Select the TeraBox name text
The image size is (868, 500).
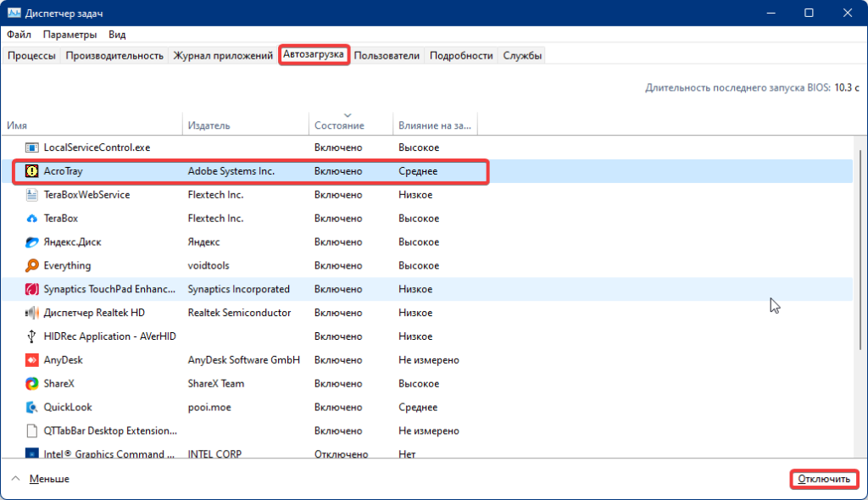(x=61, y=219)
